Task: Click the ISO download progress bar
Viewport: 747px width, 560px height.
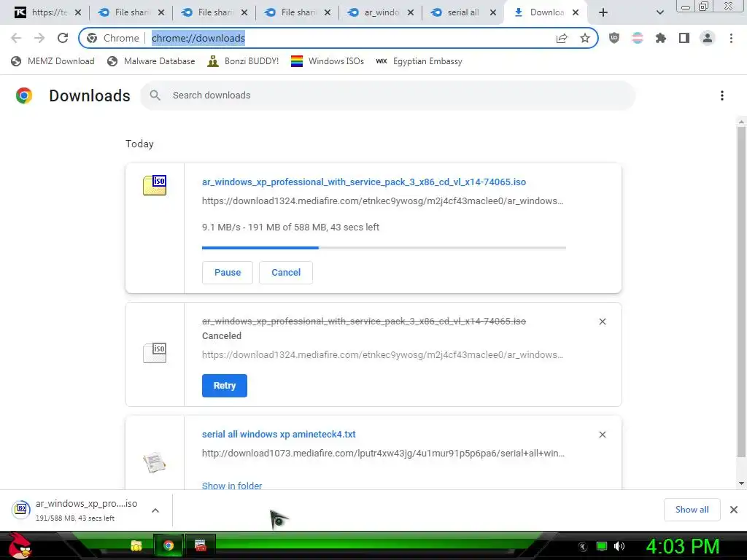Action: (x=384, y=248)
